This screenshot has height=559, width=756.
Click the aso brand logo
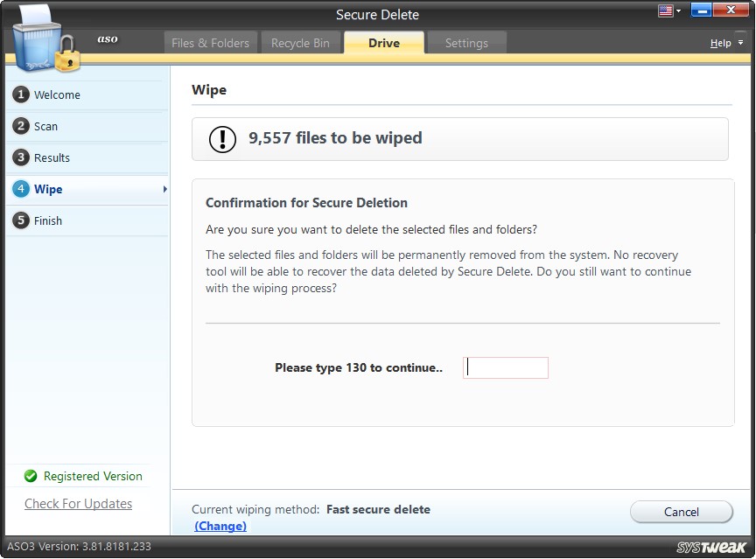coord(107,38)
